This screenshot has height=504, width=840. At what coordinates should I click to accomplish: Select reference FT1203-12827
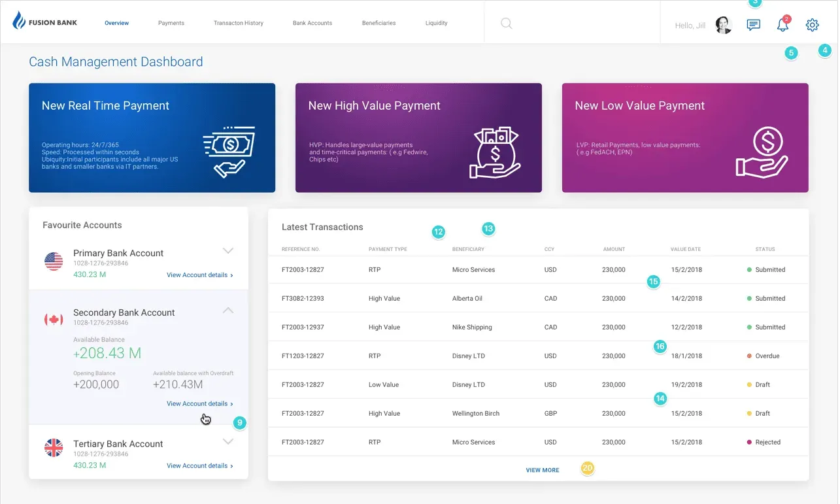click(303, 356)
